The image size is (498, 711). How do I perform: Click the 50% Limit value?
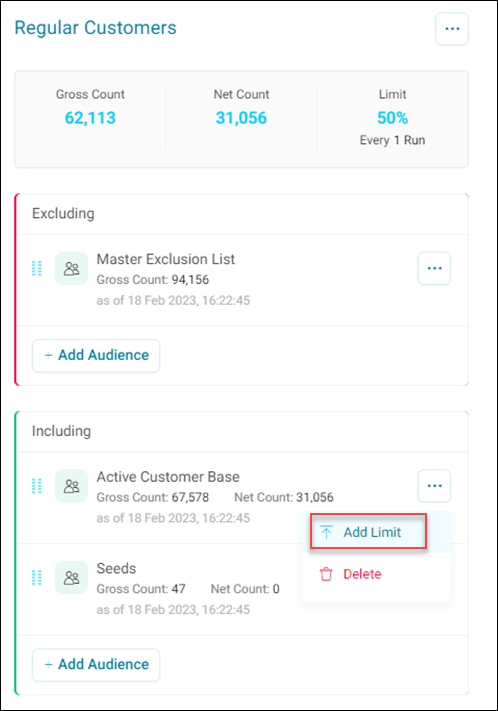click(x=392, y=118)
